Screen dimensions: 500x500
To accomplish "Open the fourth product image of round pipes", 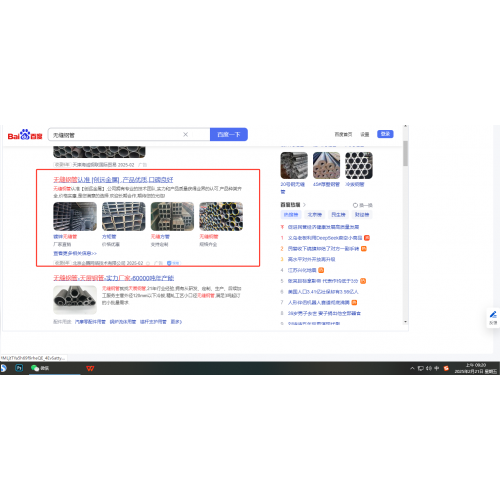I will click(221, 216).
